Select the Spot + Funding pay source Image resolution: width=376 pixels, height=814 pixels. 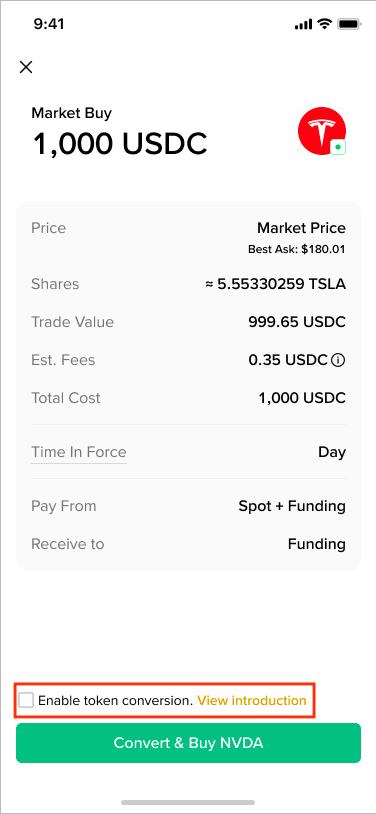click(292, 506)
